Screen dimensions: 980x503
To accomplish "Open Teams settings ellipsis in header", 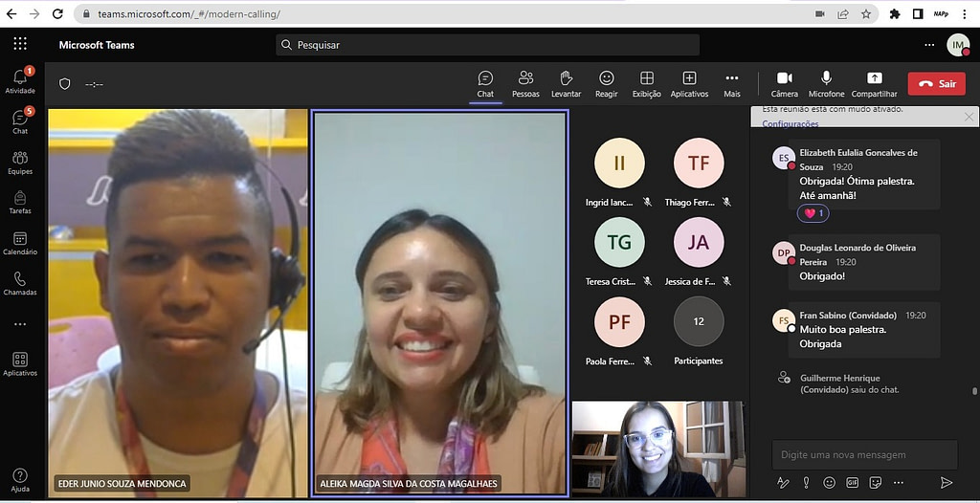I will [929, 45].
